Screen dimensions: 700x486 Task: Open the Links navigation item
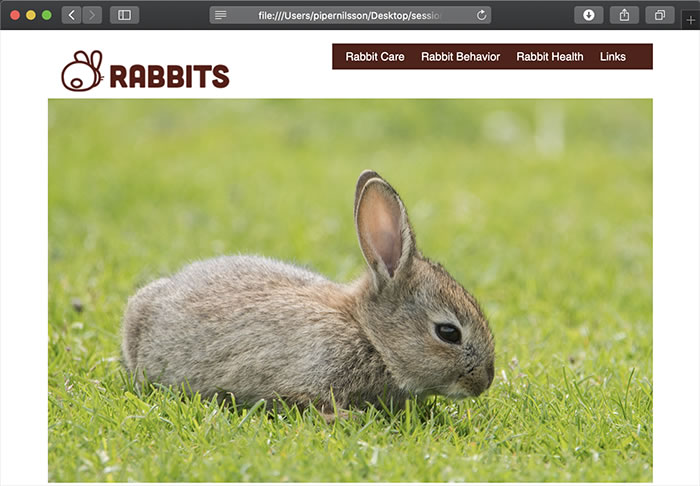[x=613, y=57]
